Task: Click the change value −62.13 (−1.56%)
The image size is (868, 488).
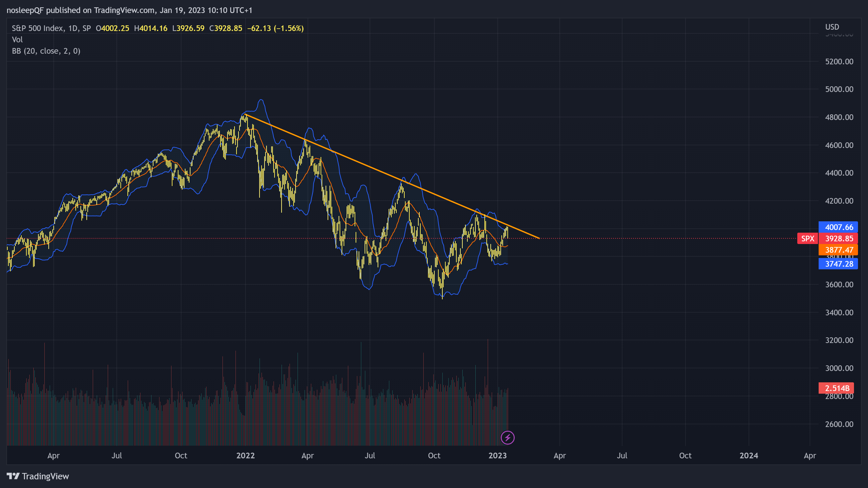Action: 276,28
